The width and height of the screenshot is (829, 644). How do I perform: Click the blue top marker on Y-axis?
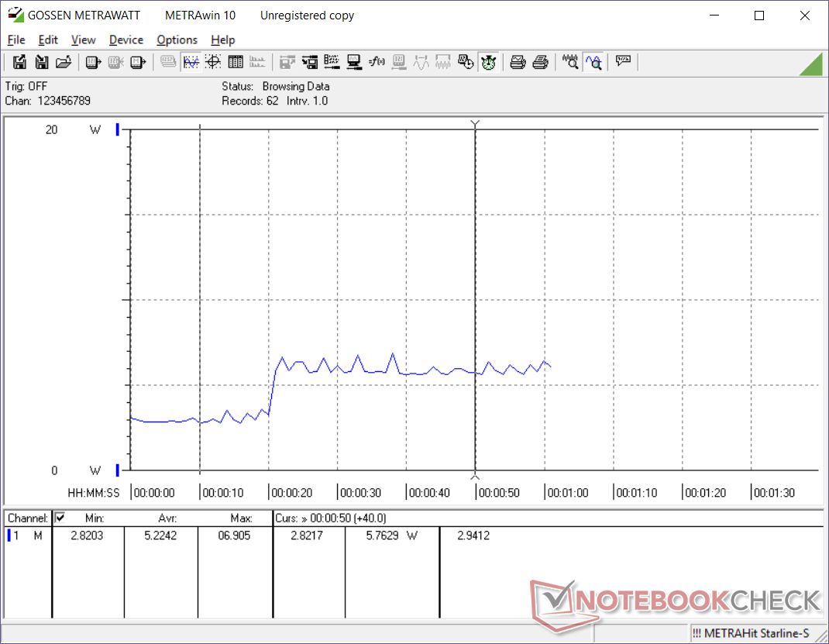118,129
